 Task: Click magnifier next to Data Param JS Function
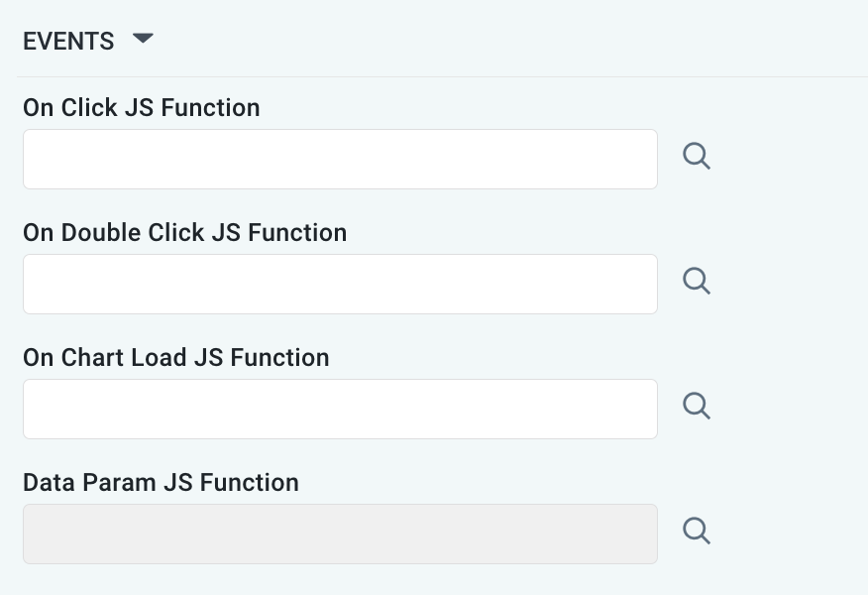[x=697, y=532]
